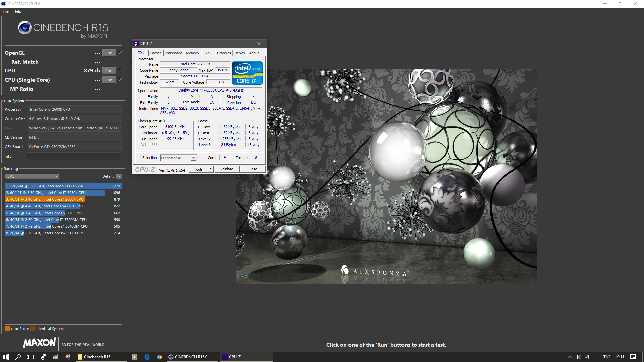Select the Intel Xeon X5650 ranking bar
Screen dimensions: 644x362
pyautogui.click(x=63, y=186)
